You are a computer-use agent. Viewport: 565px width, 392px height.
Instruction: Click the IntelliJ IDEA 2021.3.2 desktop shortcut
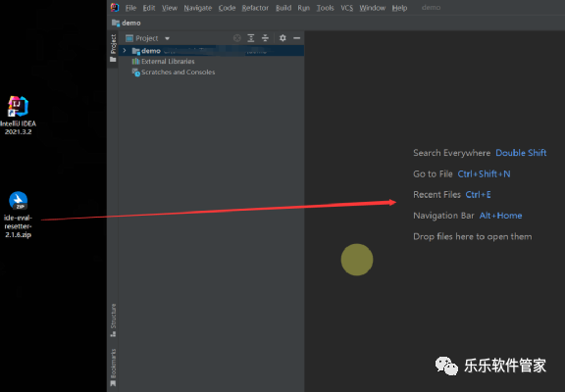point(18,115)
